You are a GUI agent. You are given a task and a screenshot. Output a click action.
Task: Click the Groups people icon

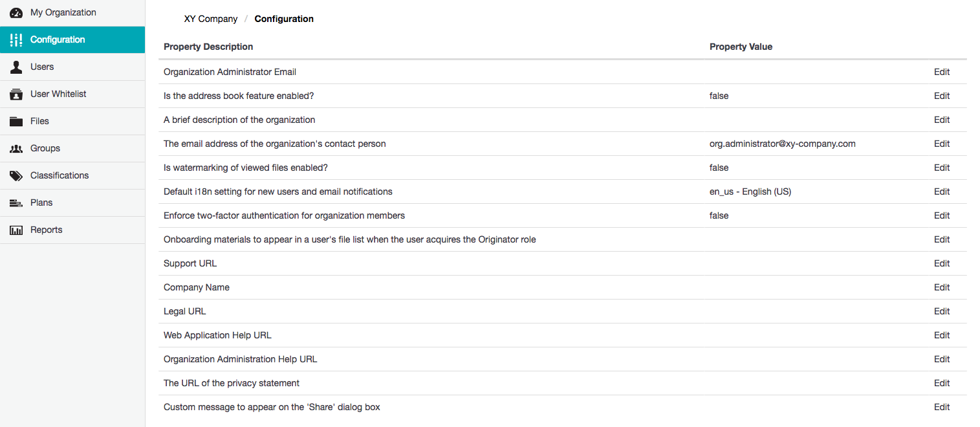(16, 148)
